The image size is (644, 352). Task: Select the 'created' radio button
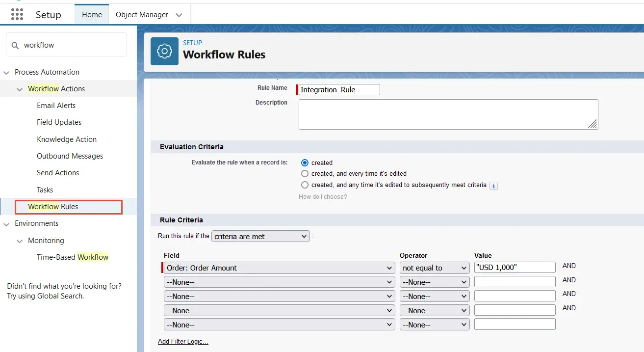(x=305, y=162)
